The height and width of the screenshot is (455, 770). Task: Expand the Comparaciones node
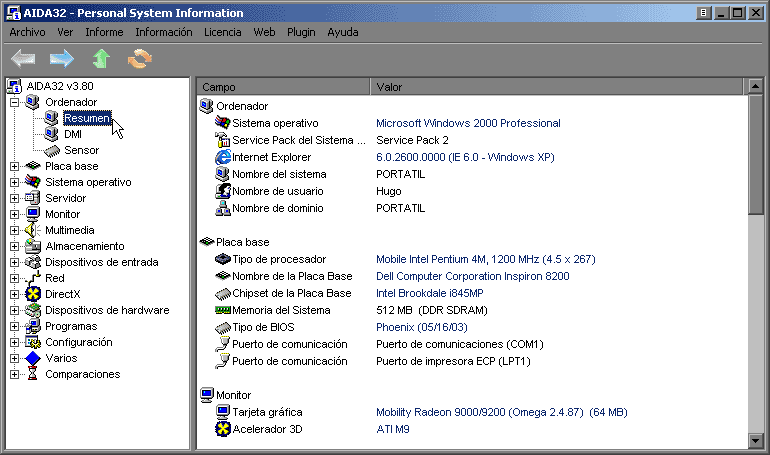tap(15, 375)
